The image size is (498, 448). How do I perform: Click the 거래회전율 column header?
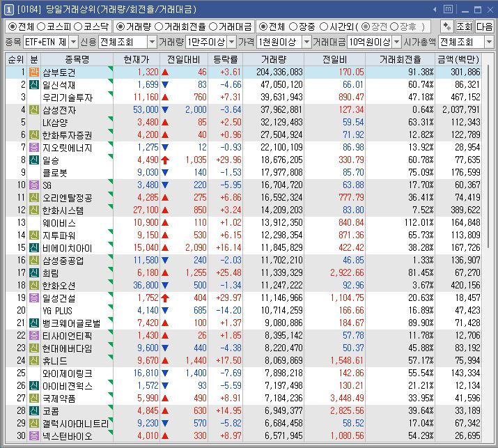click(400, 59)
